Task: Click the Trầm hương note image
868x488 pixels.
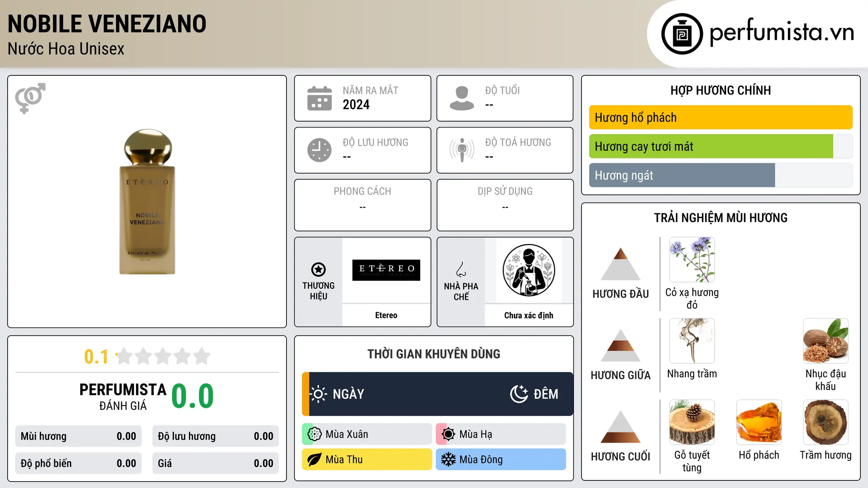Action: coord(826,422)
